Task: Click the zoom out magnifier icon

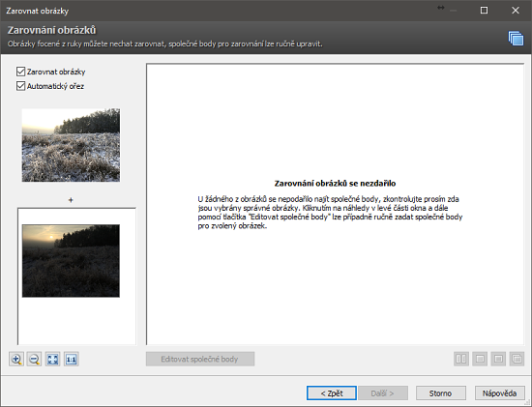Action: click(x=35, y=359)
